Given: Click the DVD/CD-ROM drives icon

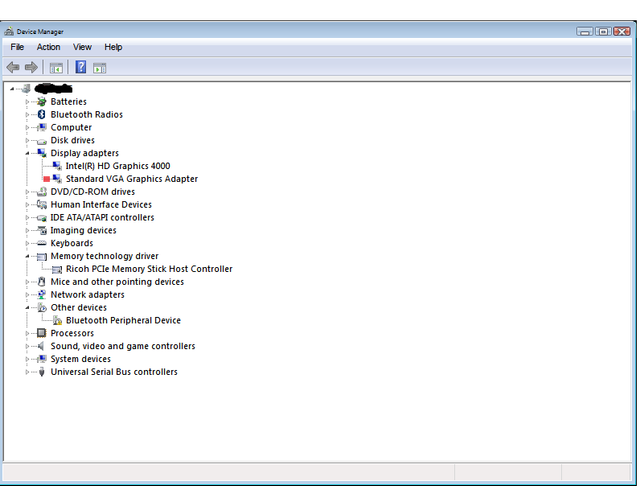Looking at the screenshot, I should [42, 192].
